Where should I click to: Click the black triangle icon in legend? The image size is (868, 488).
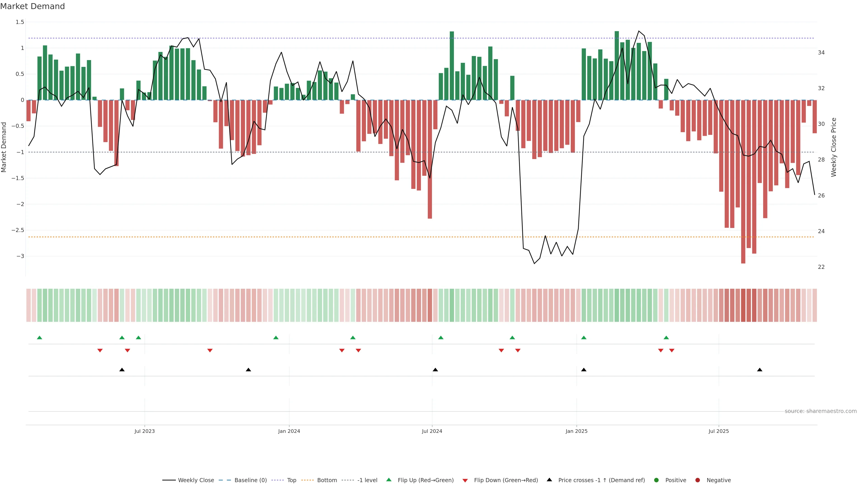(x=549, y=480)
